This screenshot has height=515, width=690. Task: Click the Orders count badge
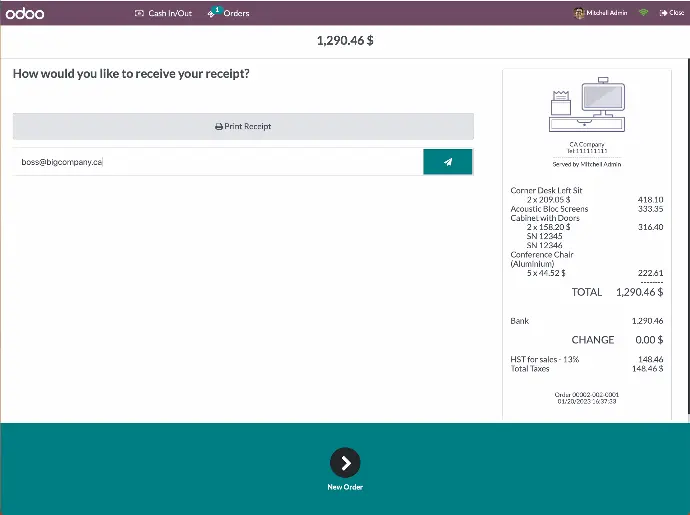pyautogui.click(x=217, y=9)
